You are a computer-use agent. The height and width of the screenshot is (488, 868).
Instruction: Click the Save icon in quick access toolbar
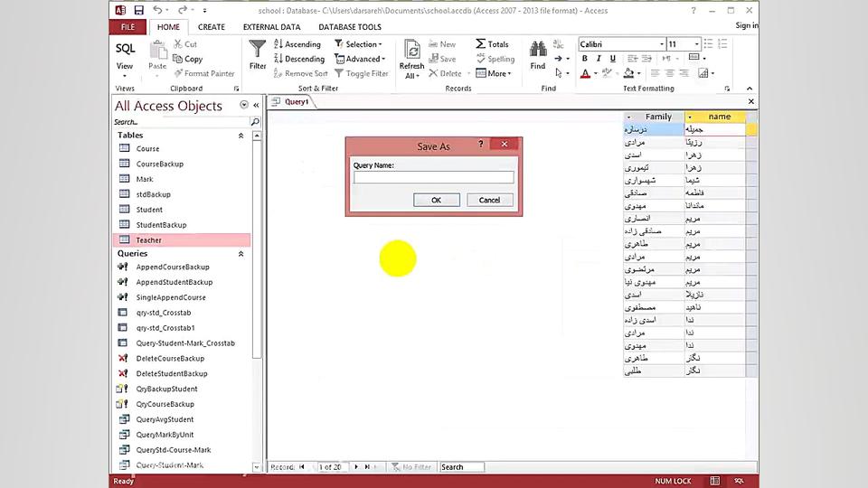click(x=139, y=10)
